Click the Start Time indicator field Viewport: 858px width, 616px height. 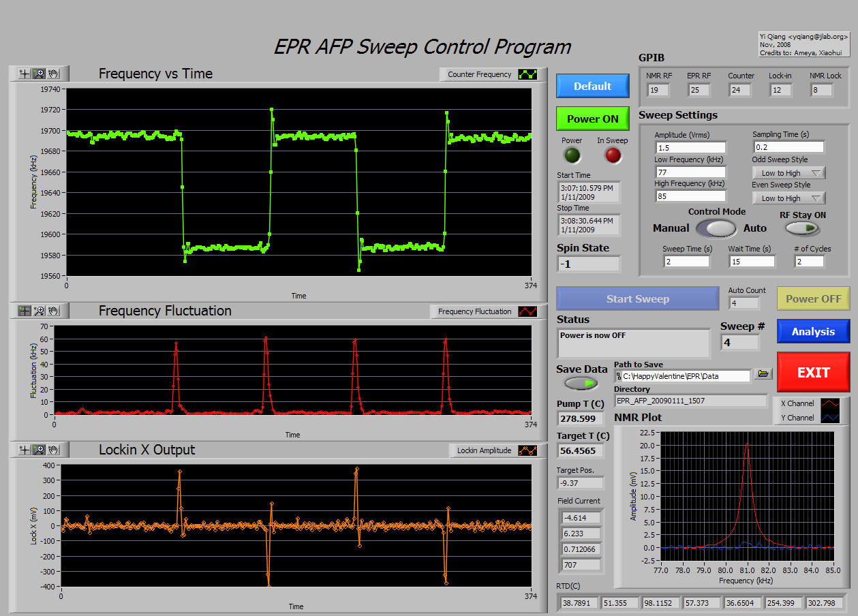coord(588,192)
